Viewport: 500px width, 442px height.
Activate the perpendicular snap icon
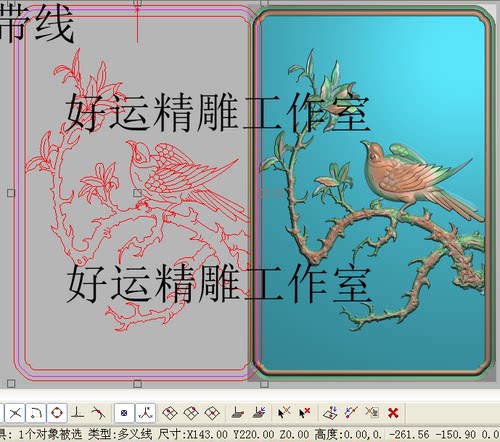click(77, 413)
